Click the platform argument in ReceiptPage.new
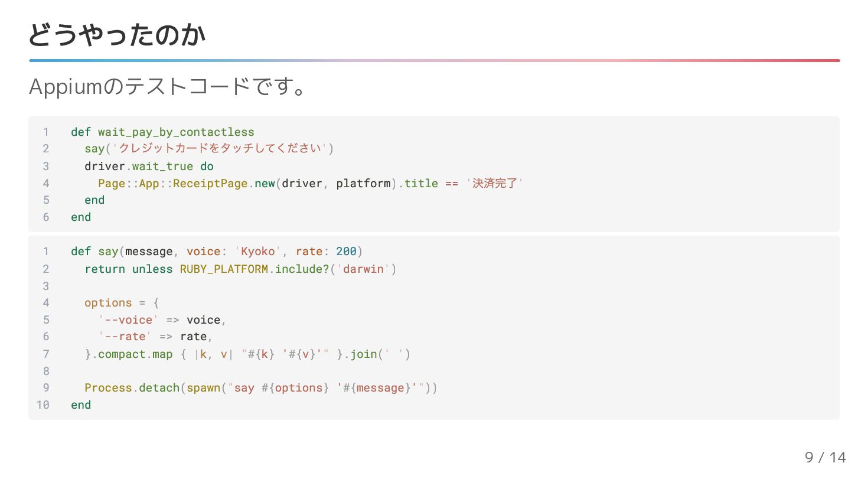The width and height of the screenshot is (868, 489). click(363, 183)
